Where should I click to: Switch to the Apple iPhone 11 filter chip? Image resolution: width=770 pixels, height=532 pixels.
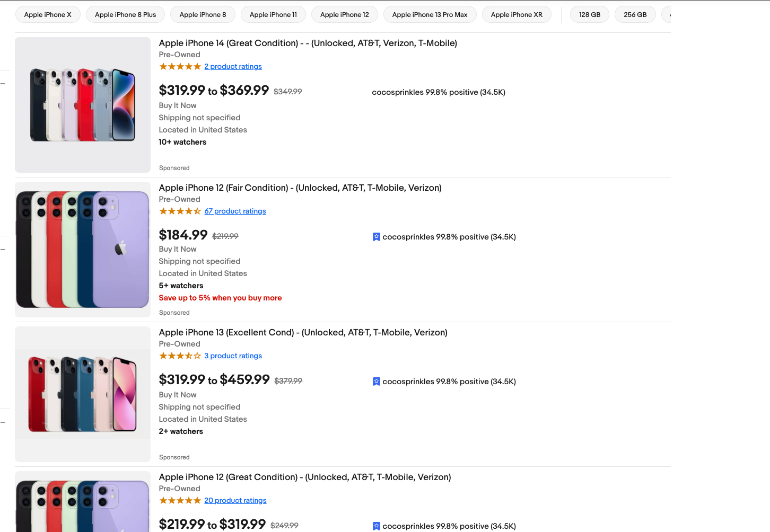coord(273,14)
